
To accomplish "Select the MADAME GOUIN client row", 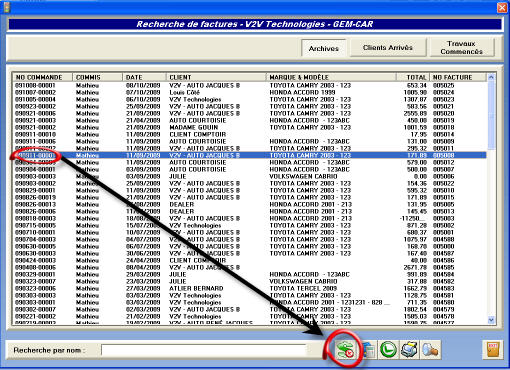I will click(x=249, y=127).
